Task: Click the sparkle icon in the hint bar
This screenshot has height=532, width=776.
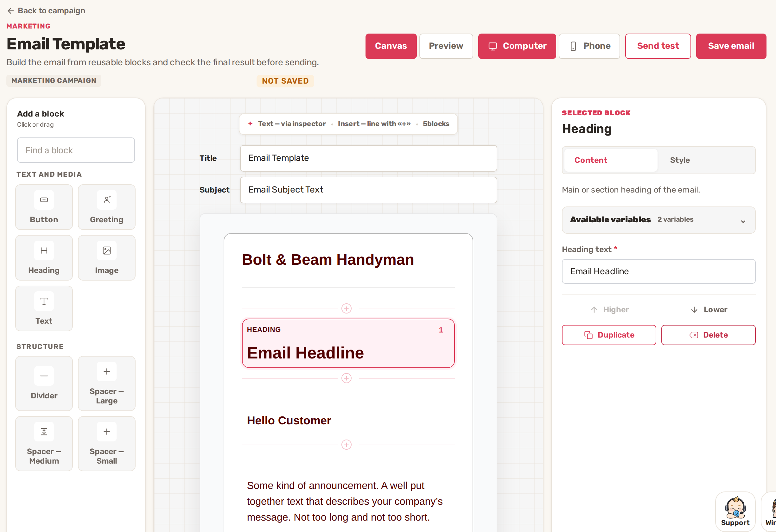Action: pos(250,123)
